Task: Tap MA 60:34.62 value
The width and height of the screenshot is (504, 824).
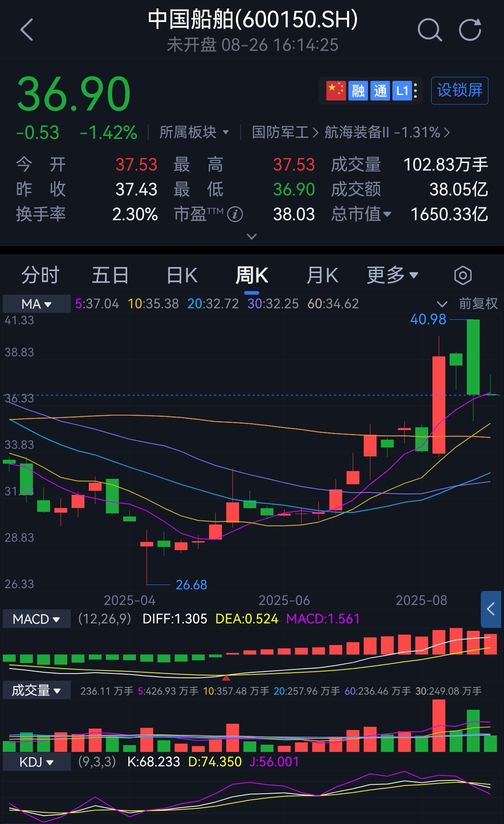Action: point(333,304)
